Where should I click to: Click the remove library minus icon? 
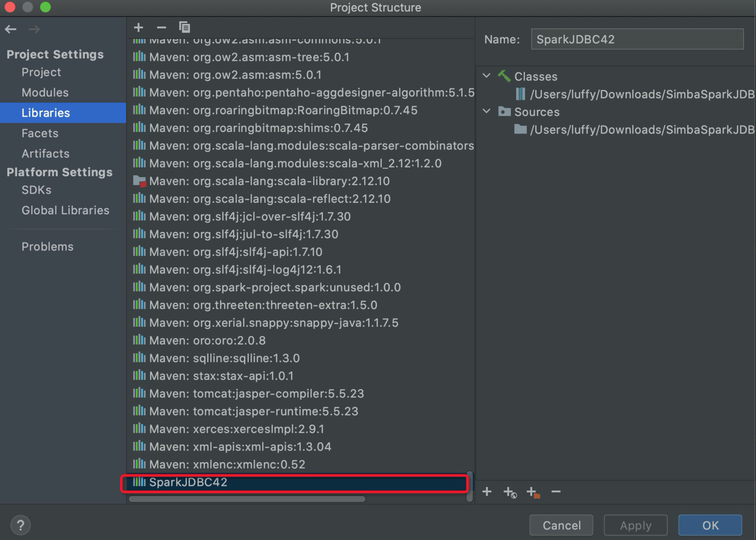tap(161, 27)
